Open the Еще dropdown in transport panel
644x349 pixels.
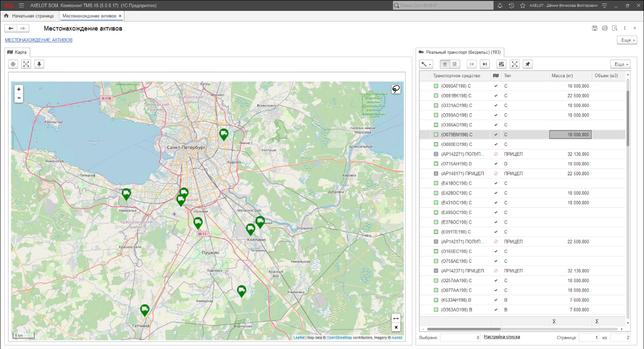(x=620, y=64)
